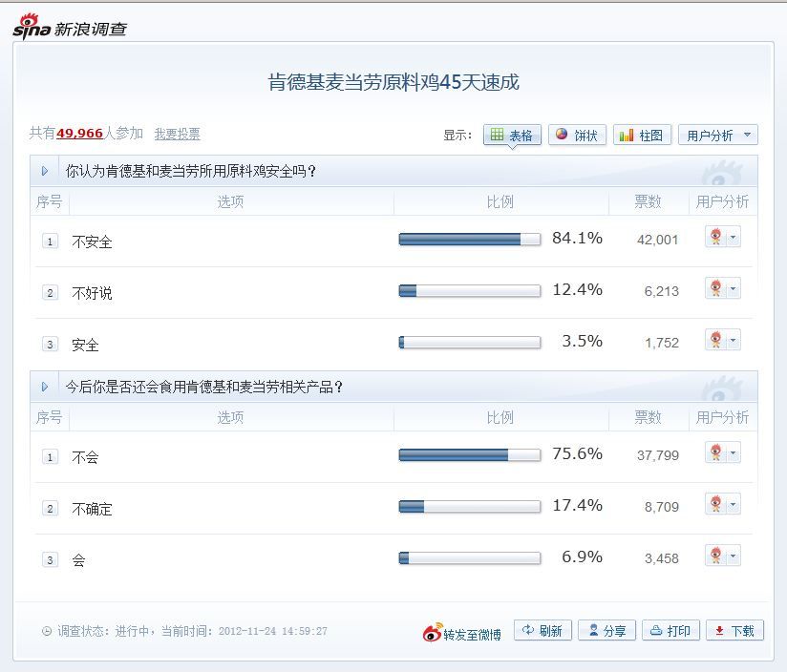Select the 不好说 option text
The image size is (787, 672).
(x=92, y=293)
